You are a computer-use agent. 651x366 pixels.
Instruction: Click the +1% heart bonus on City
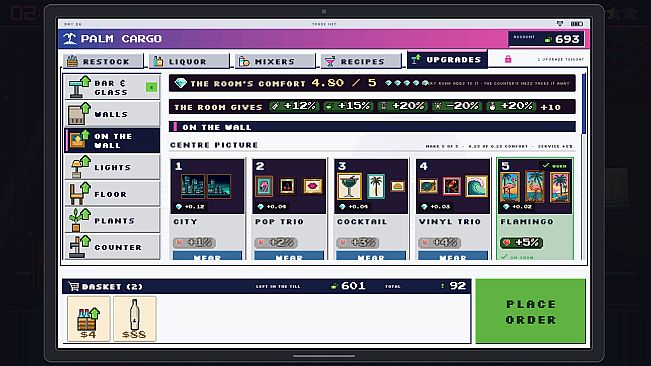click(x=194, y=242)
